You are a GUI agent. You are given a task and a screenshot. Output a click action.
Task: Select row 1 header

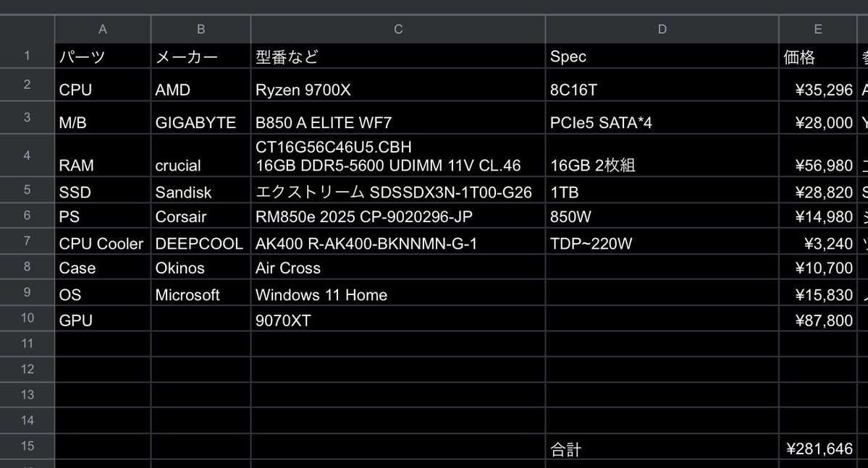27,56
